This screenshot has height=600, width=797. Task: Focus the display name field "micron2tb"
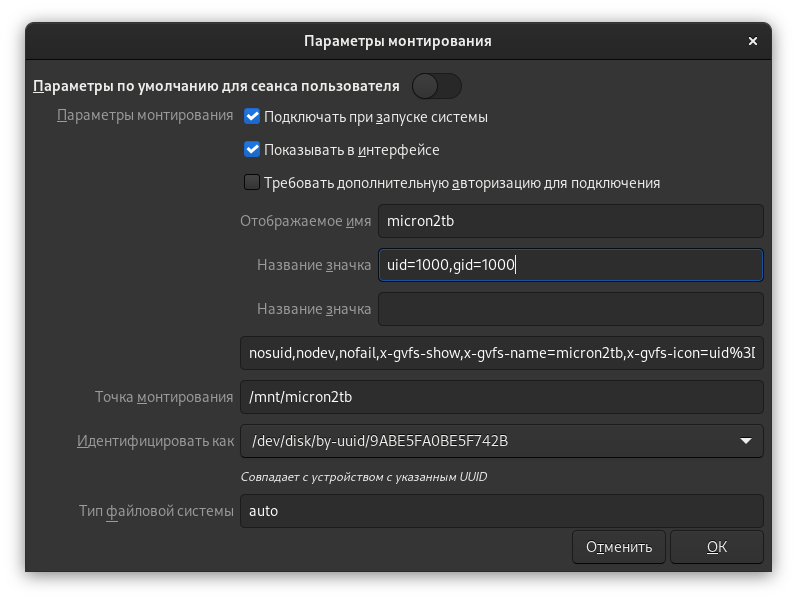click(x=570, y=221)
